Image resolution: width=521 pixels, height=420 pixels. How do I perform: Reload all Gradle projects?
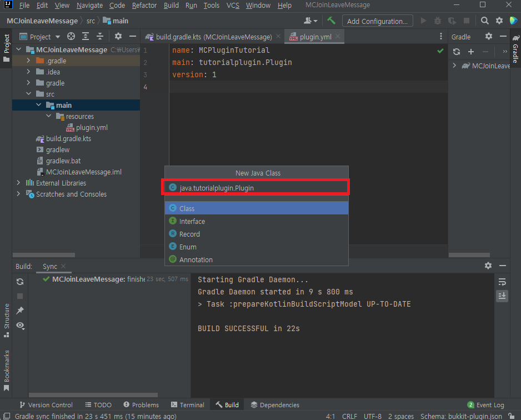pos(457,52)
